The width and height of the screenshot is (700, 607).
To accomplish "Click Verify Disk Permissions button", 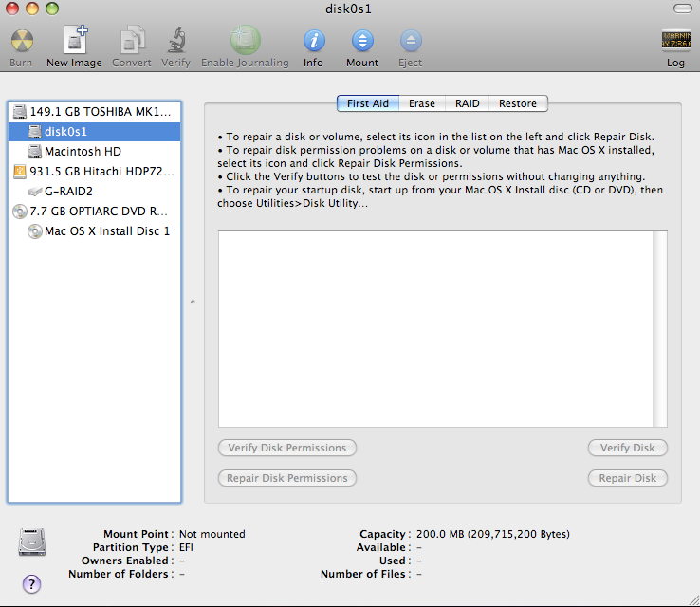I will click(x=287, y=448).
